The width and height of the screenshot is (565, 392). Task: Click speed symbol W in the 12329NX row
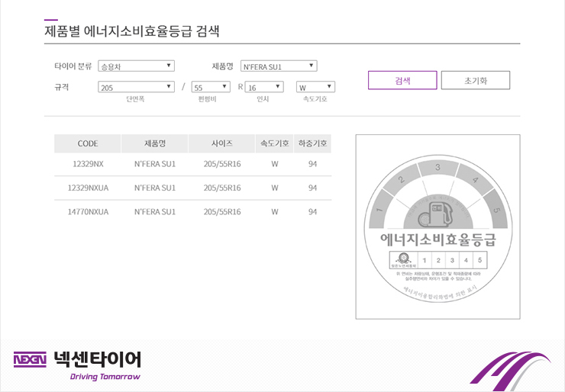[275, 164]
